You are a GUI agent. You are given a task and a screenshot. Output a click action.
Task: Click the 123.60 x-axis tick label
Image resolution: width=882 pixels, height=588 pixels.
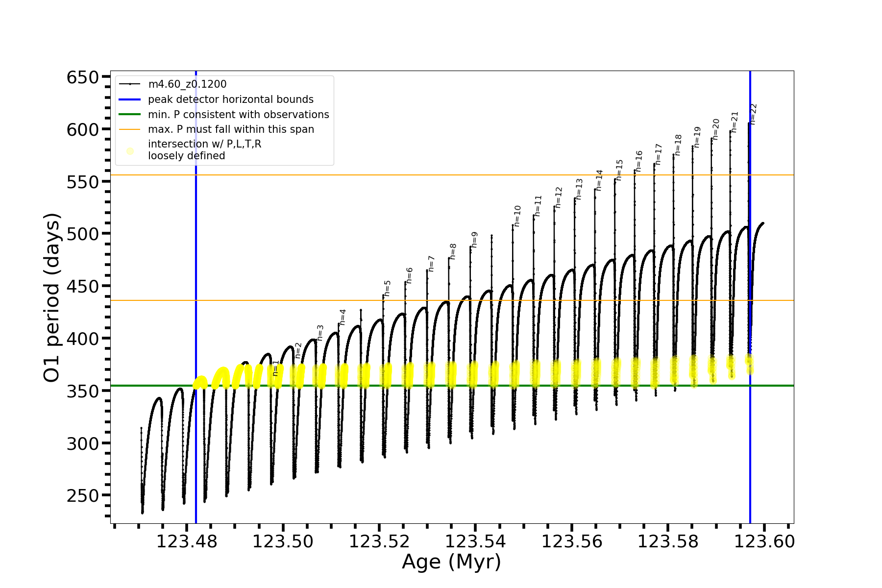click(x=764, y=542)
